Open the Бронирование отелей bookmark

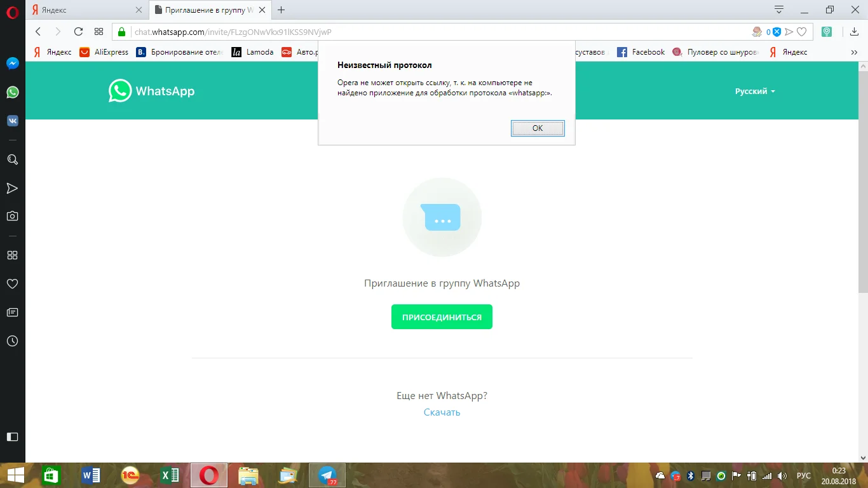(179, 52)
